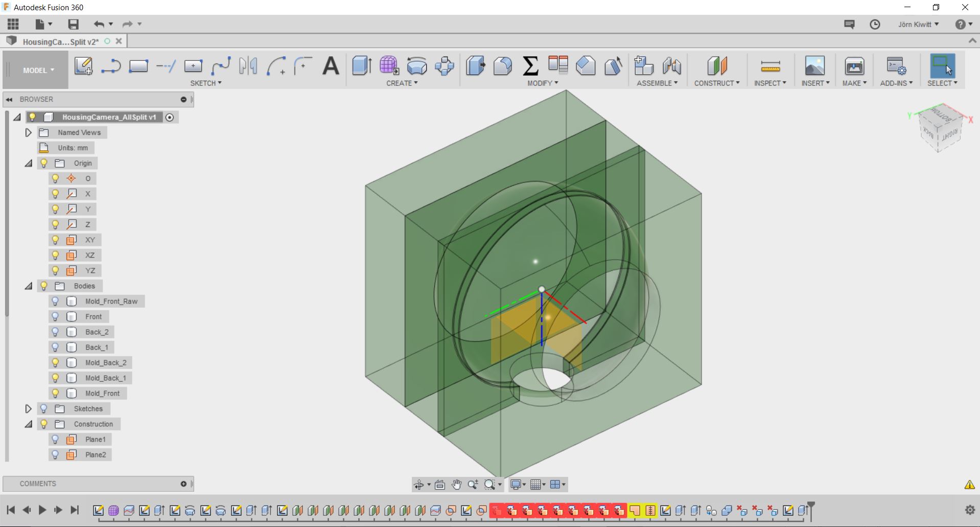Hide the Mold_Back_2 body
The width and height of the screenshot is (980, 527).
click(x=56, y=362)
